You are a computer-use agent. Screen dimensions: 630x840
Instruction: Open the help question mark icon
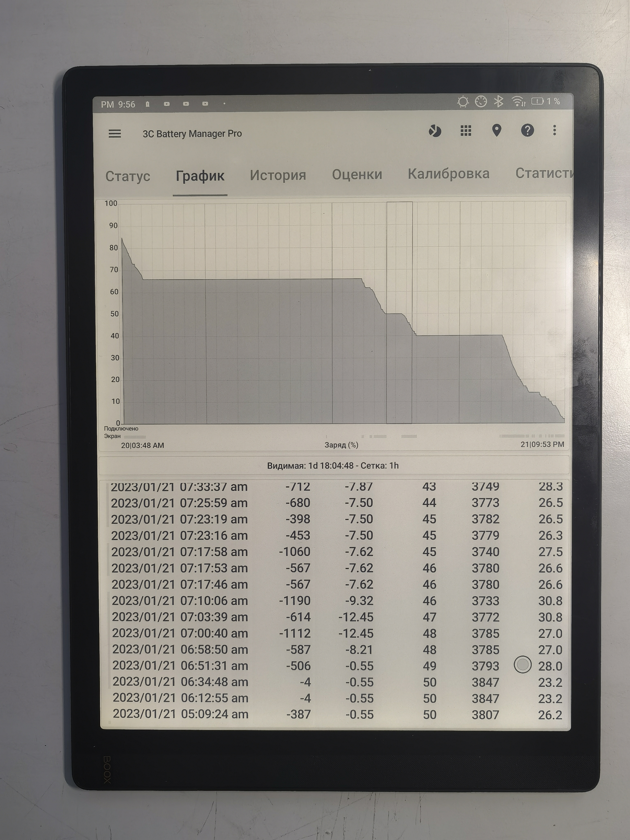click(527, 130)
